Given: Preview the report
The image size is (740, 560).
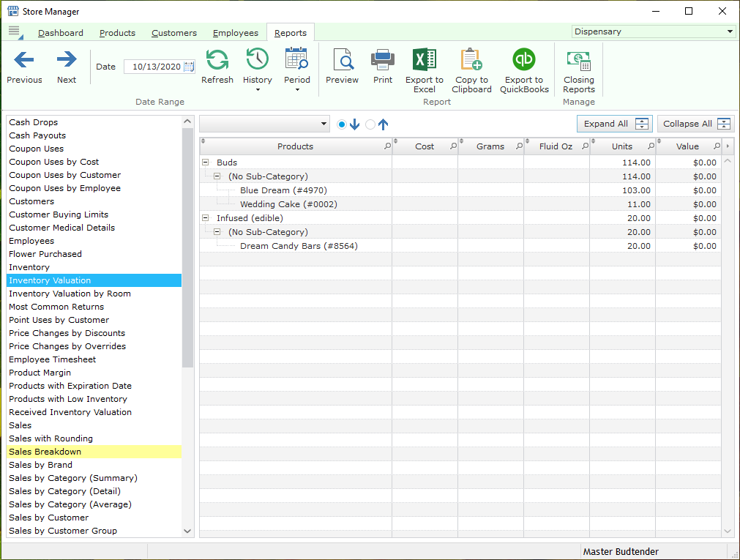Looking at the screenshot, I should point(342,66).
